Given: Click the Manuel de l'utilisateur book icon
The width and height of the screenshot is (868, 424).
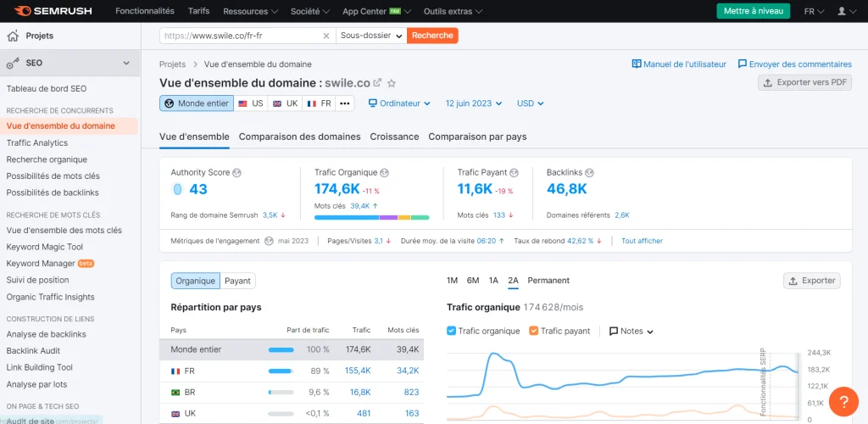Looking at the screenshot, I should pyautogui.click(x=637, y=64).
